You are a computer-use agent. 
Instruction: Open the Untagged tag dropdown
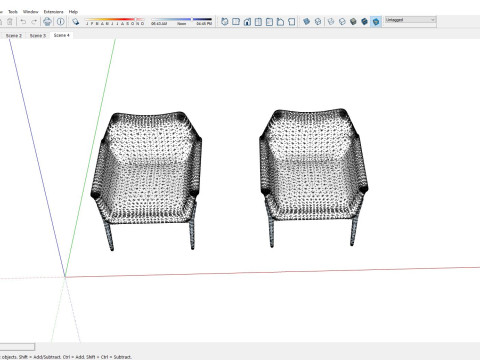[410, 20]
